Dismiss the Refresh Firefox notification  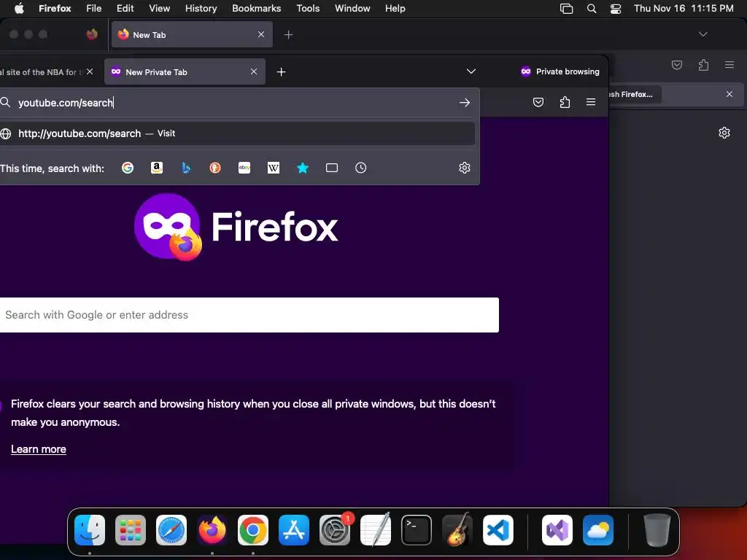tap(729, 94)
